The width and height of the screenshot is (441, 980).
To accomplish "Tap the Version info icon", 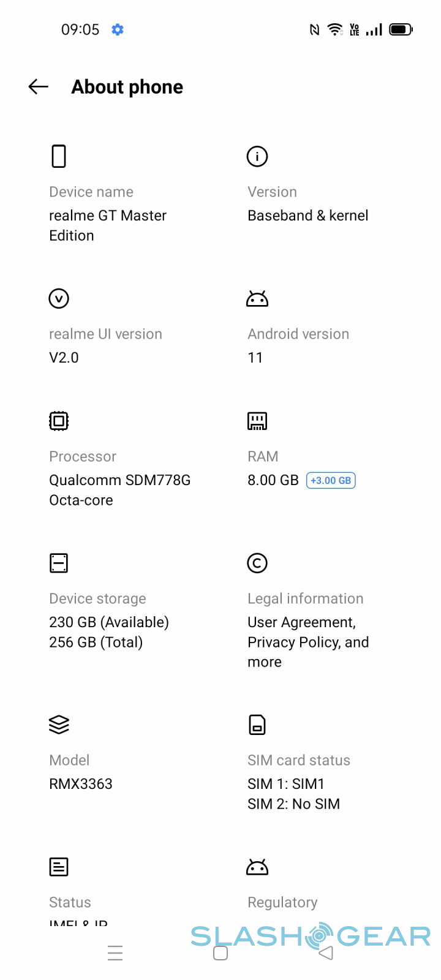I will click(257, 156).
